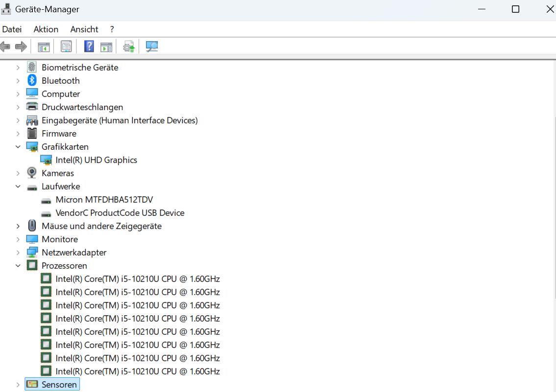Expand the Druckwarteschlangen node chevron

coord(18,107)
